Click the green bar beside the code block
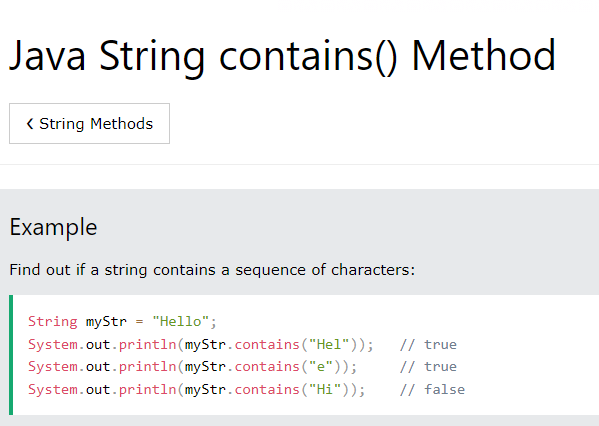This screenshot has width=599, height=426. (11, 355)
